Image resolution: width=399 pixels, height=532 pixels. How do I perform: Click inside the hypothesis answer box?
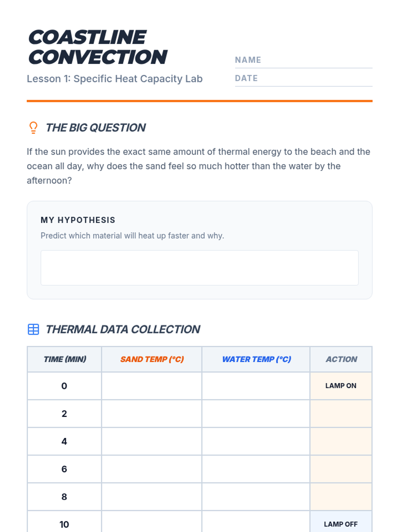[x=199, y=268]
